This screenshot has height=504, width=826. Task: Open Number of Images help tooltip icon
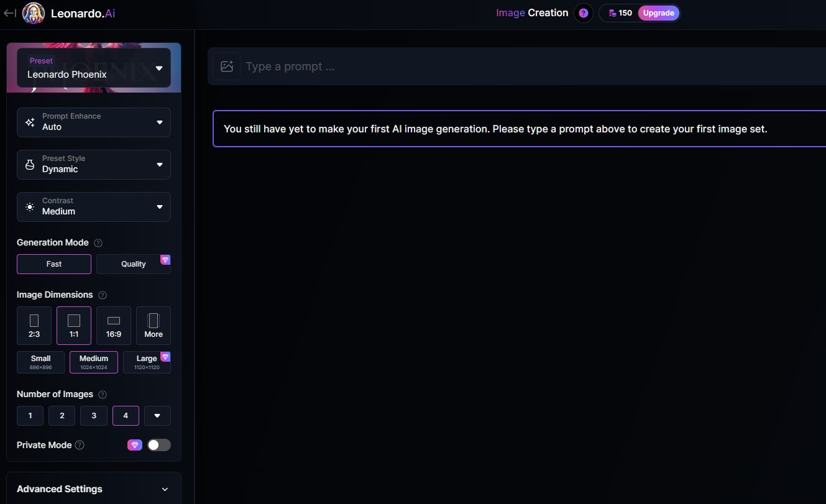(103, 395)
